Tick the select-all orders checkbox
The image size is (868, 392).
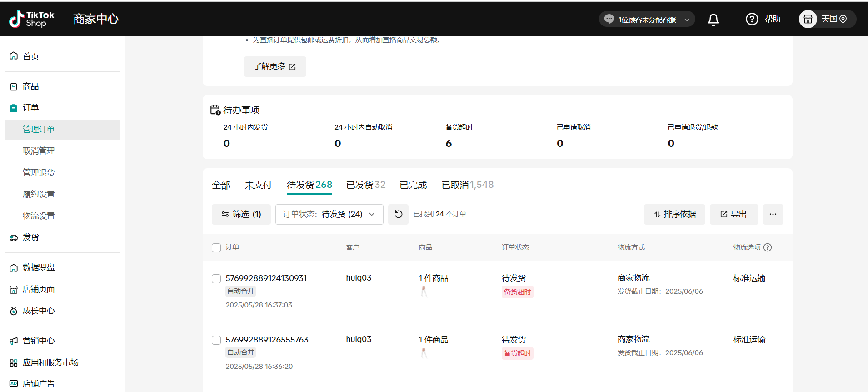(x=216, y=248)
